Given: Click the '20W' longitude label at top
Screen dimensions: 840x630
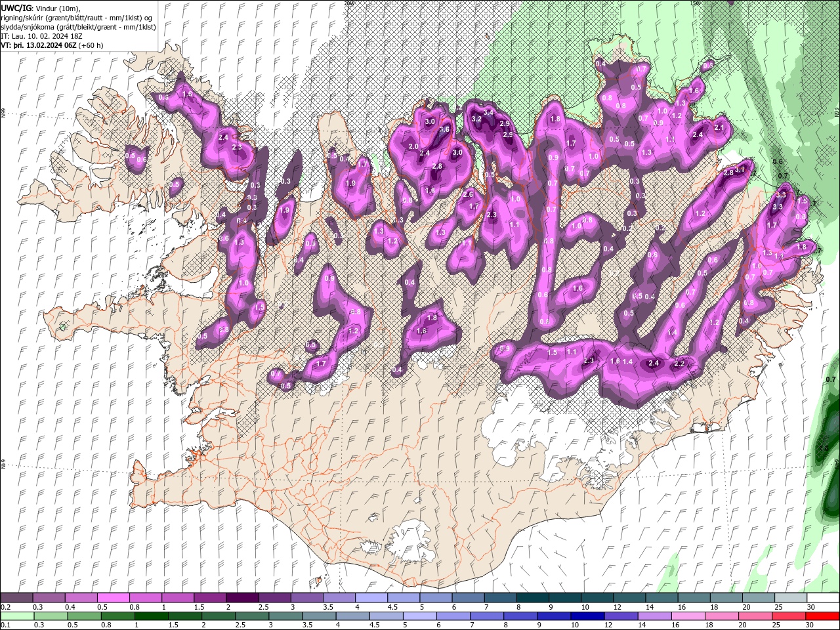Looking at the screenshot, I should point(348,3).
